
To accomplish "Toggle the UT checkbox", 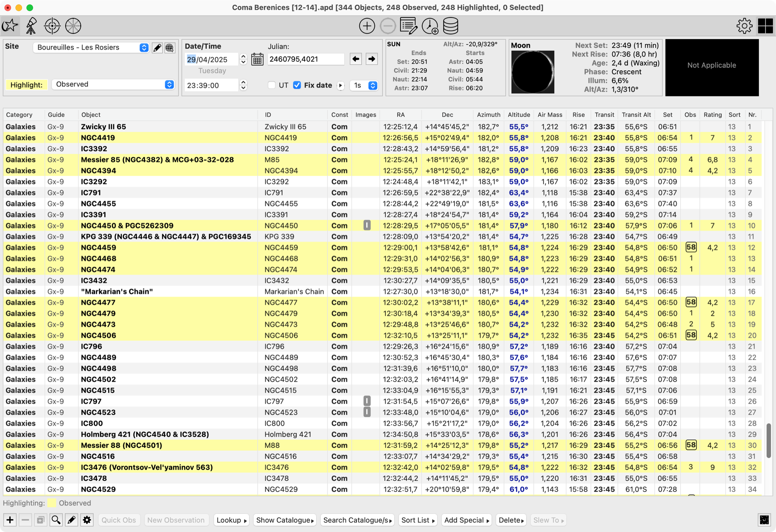I will pyautogui.click(x=272, y=85).
